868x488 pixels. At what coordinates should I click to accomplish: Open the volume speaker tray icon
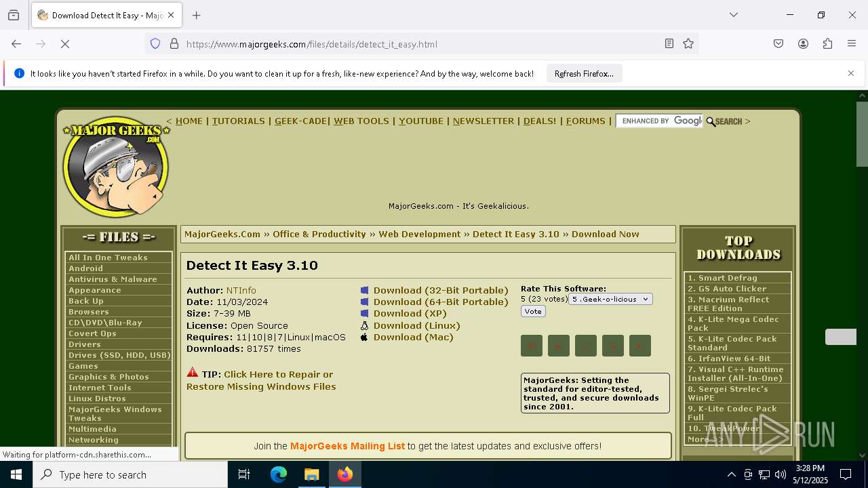[781, 474]
